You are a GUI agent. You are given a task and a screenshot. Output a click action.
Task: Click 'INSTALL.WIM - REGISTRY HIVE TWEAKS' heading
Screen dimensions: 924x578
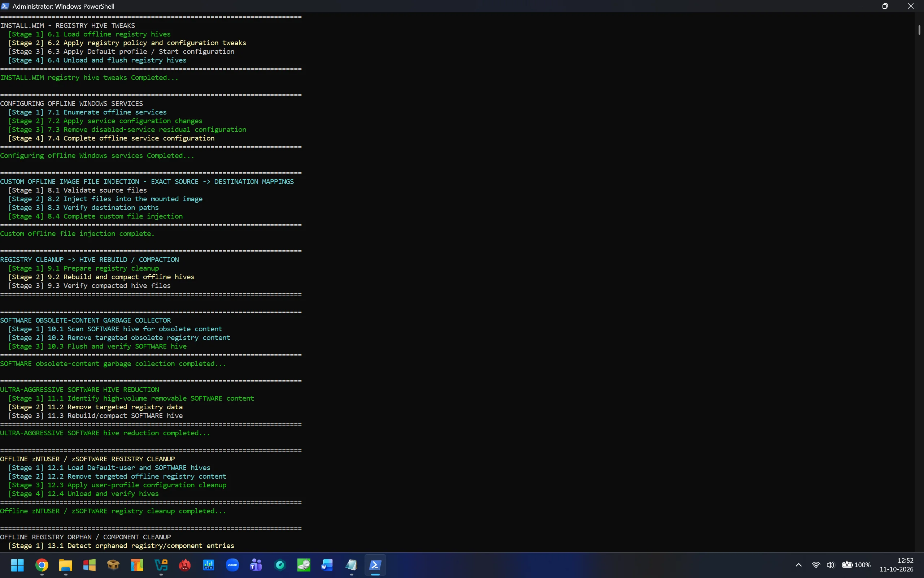coord(67,25)
